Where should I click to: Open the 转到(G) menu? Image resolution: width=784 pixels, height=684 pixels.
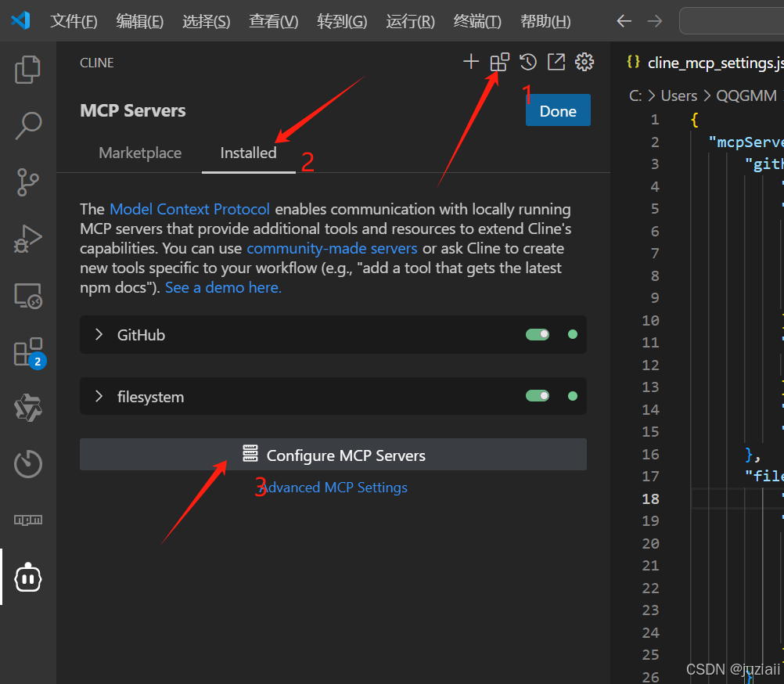[x=342, y=21]
